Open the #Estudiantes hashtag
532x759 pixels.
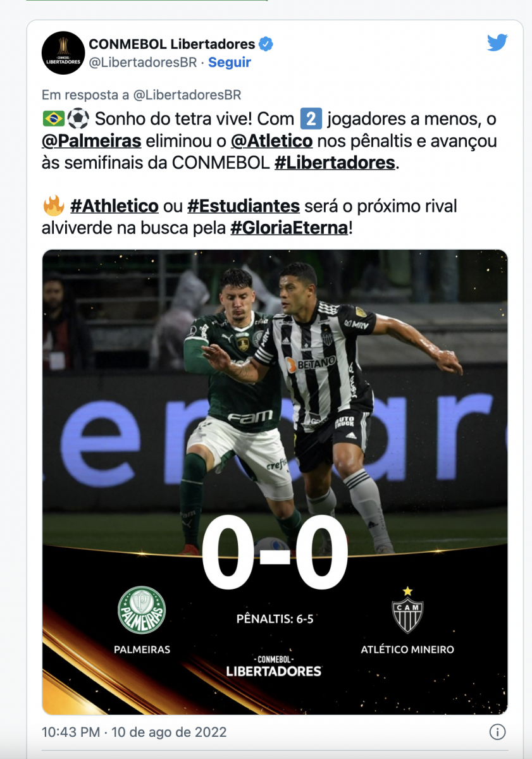[x=244, y=206]
